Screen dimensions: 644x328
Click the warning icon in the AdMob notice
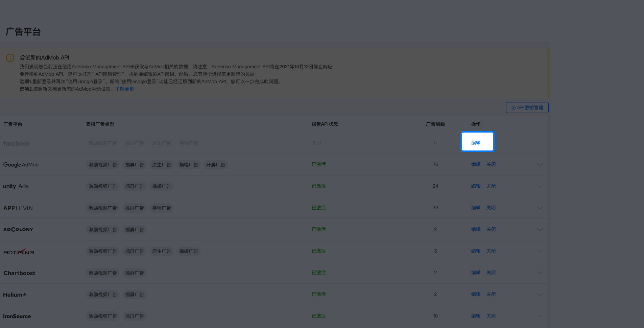click(10, 58)
